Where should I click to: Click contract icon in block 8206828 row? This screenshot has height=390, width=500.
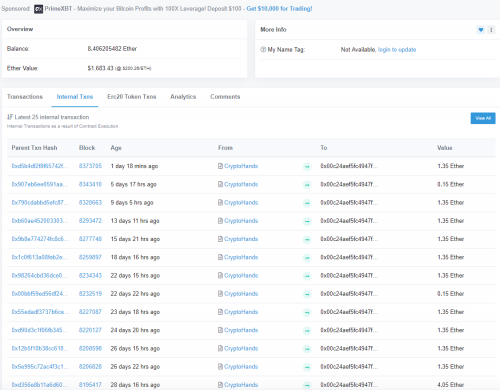tap(220, 367)
